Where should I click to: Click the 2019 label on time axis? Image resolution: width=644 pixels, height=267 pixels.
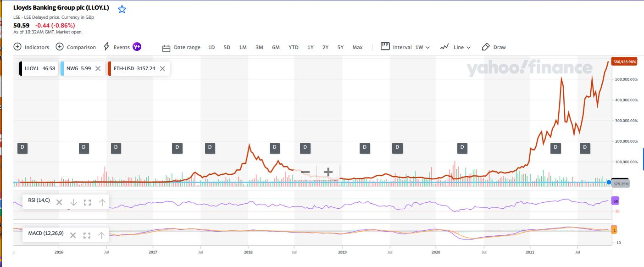point(342,252)
